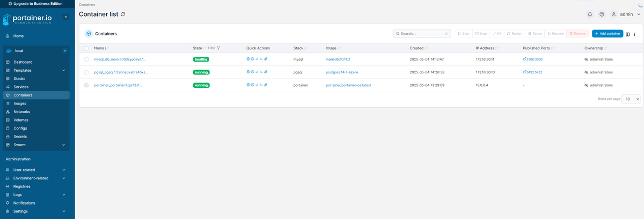Sort the table by Created column
This screenshot has height=219, width=644.
419,48
